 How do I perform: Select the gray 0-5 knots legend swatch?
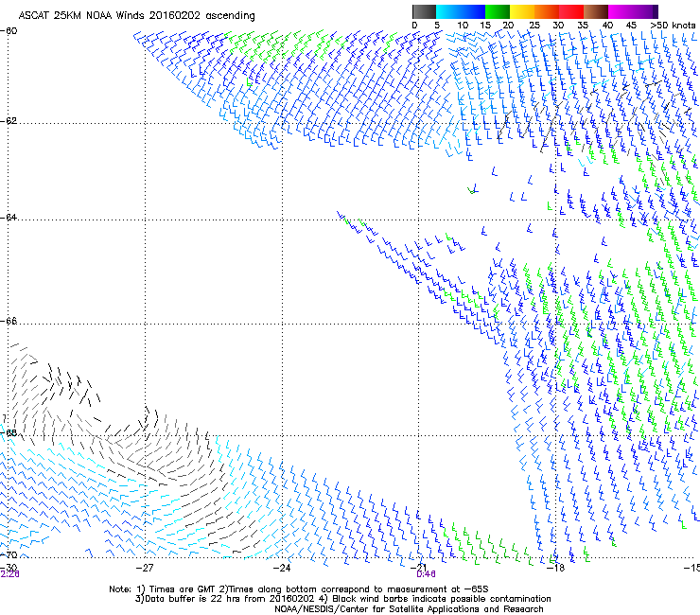click(x=424, y=11)
